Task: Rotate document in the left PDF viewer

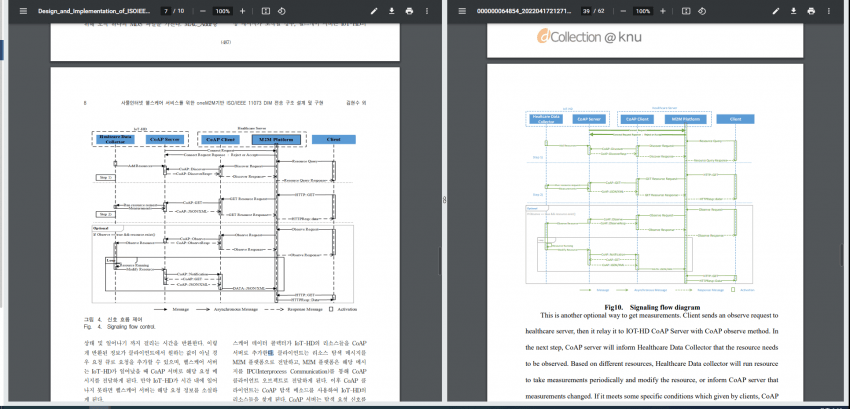Action: pos(281,11)
